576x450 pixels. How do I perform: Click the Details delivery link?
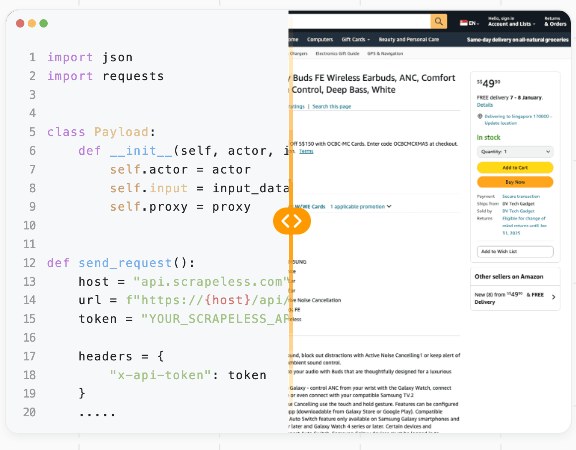(x=485, y=105)
